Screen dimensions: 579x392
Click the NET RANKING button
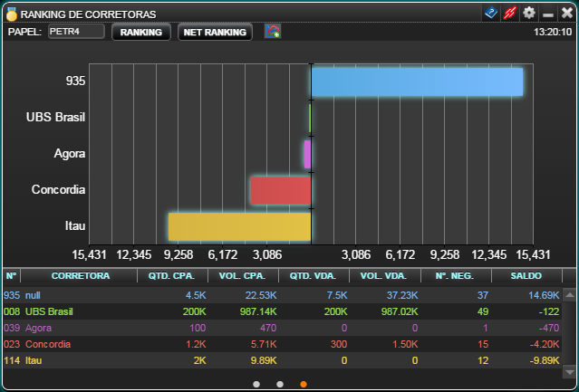pos(215,32)
